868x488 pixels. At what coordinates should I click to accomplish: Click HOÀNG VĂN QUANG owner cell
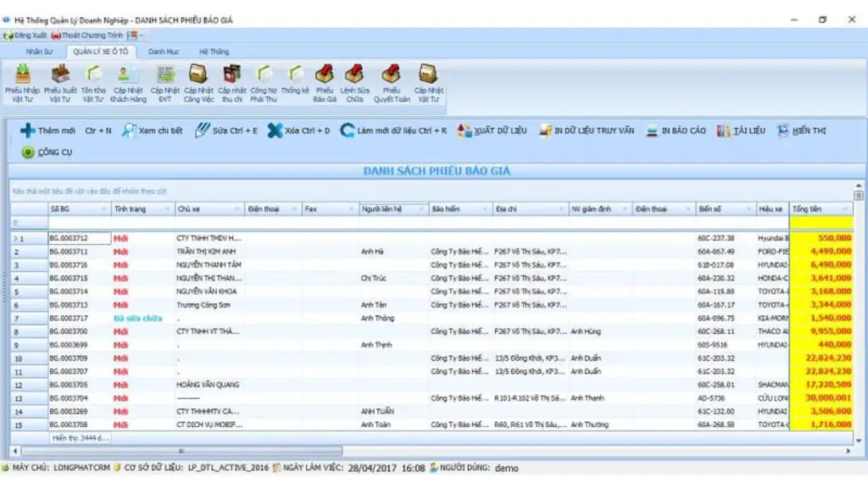point(209,385)
